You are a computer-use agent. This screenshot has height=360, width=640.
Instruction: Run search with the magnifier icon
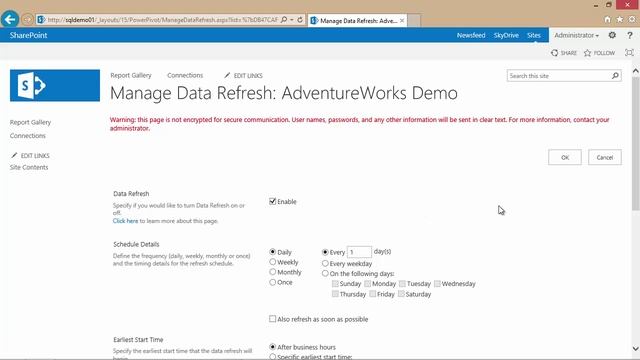[615, 76]
